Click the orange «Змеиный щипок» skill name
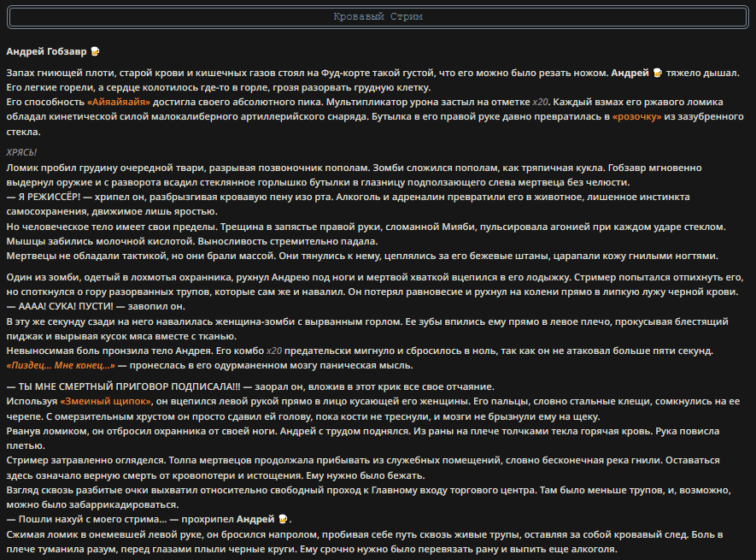Screen dimensions: 756x560 pos(106,401)
